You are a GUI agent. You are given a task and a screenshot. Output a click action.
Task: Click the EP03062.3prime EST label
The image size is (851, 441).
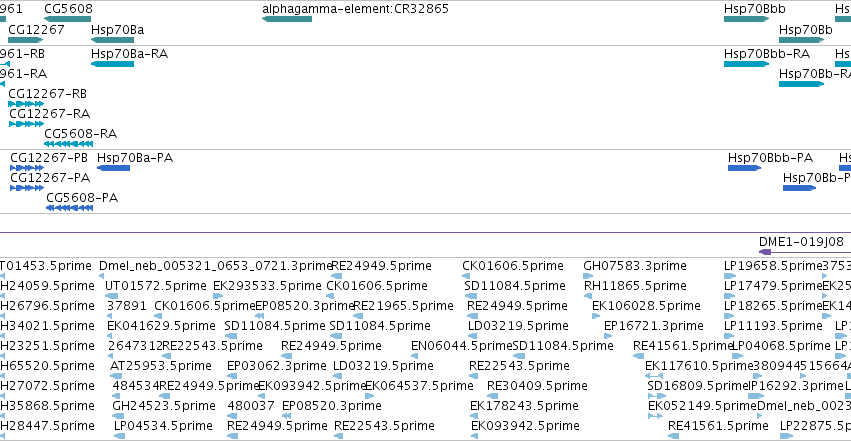click(278, 366)
